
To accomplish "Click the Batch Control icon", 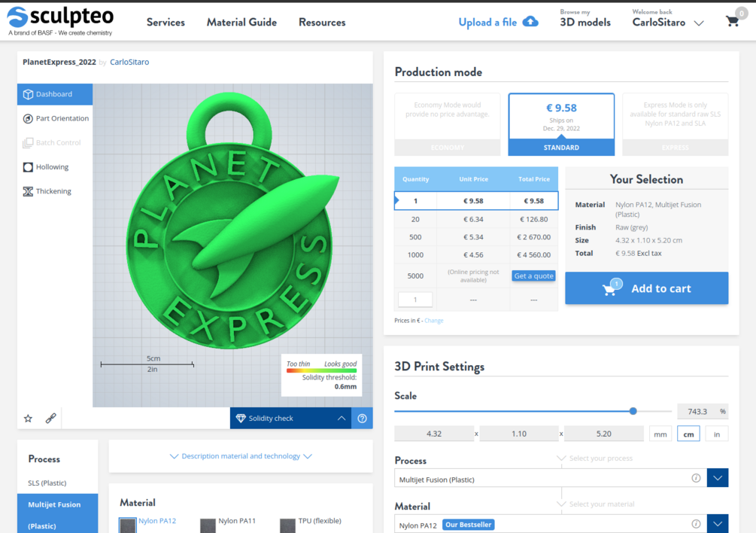I will (x=28, y=143).
